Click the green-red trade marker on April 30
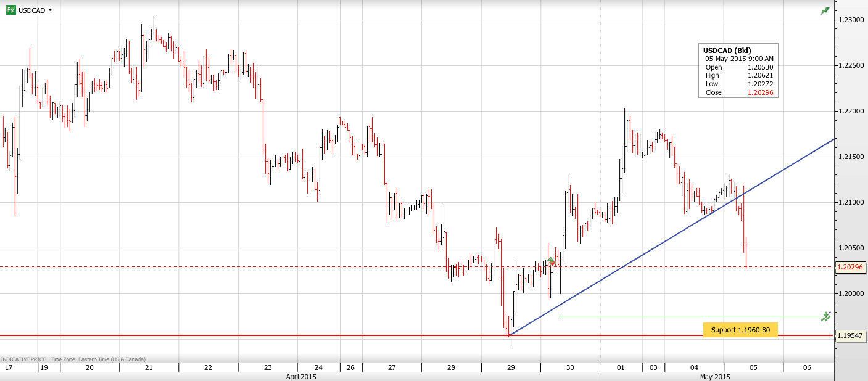Image resolution: width=868 pixels, height=381 pixels. (x=552, y=262)
